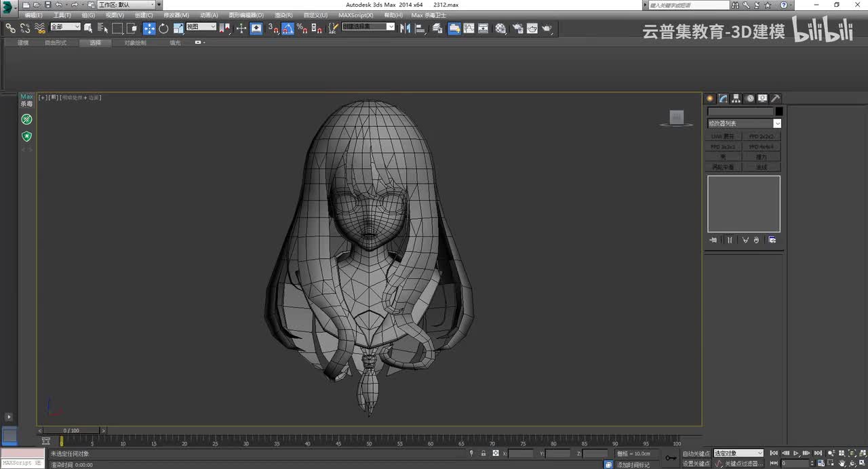The image size is (868, 469).
Task: Switch to the Modify panel tab icon
Action: point(724,98)
